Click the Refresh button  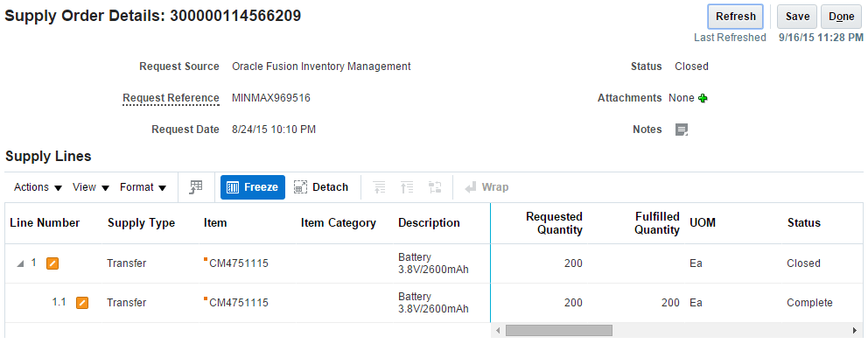click(736, 17)
